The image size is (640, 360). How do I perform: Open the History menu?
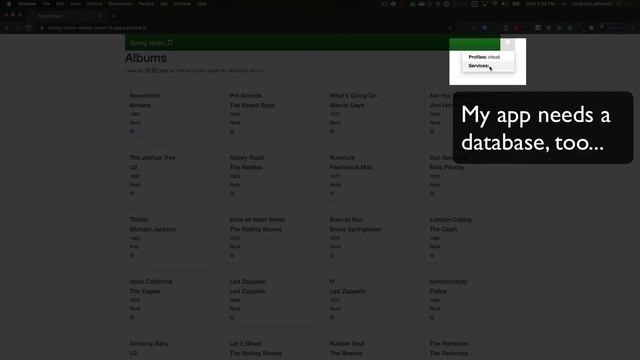pyautogui.click(x=94, y=4)
